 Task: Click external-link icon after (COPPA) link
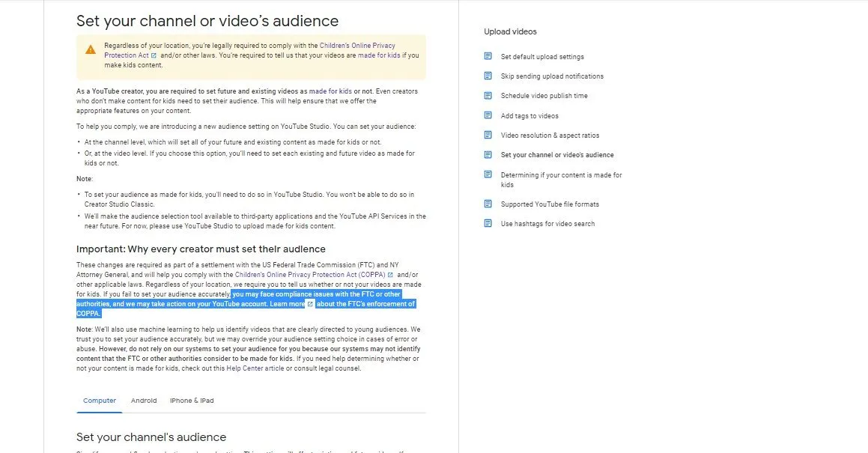[x=390, y=275]
